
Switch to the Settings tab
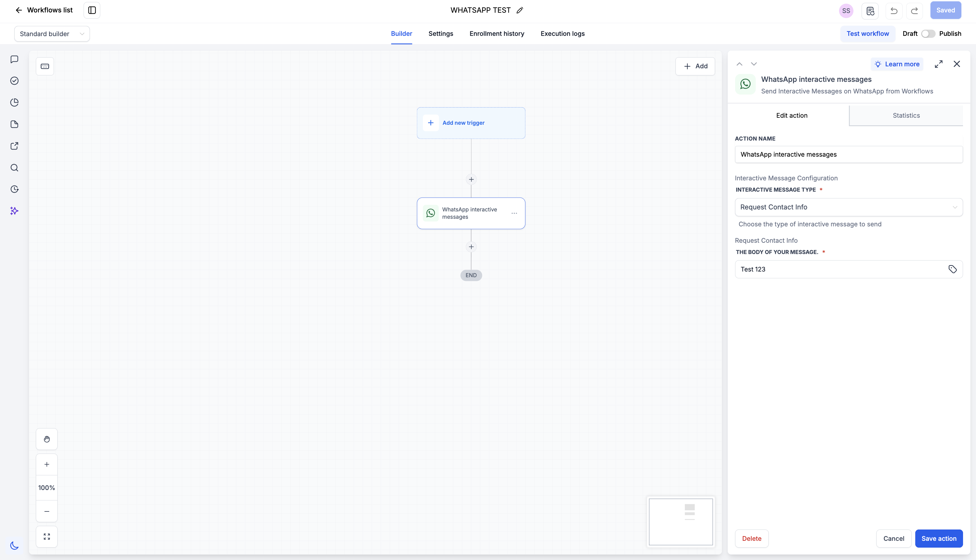click(441, 34)
